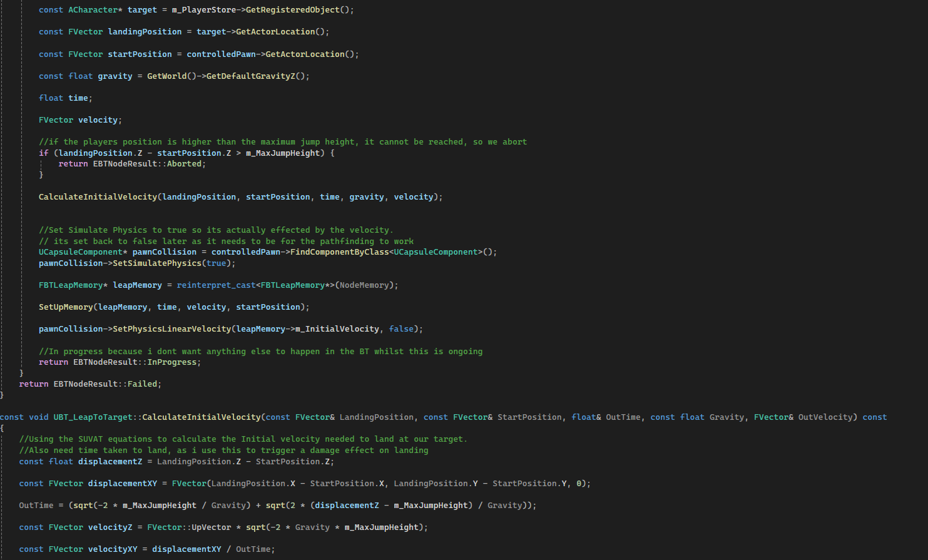Select the landingPosition variable declaration
The image size is (928, 560).
click(x=145, y=31)
